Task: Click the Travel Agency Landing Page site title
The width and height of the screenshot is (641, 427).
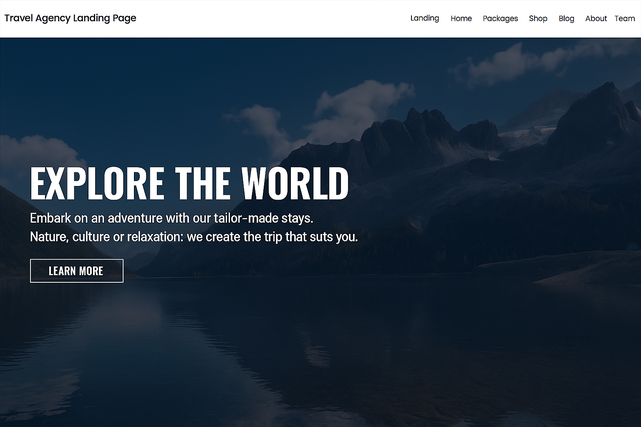Action: point(70,18)
